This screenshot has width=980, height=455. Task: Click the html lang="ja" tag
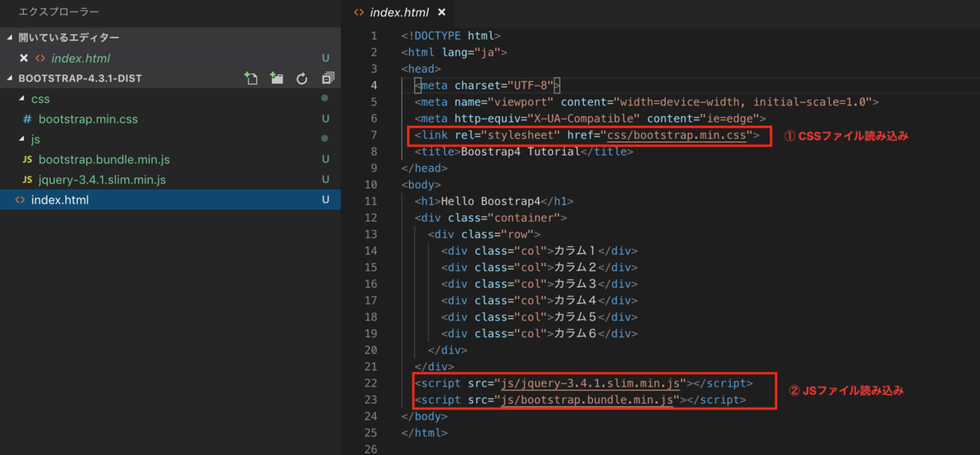[x=454, y=52]
